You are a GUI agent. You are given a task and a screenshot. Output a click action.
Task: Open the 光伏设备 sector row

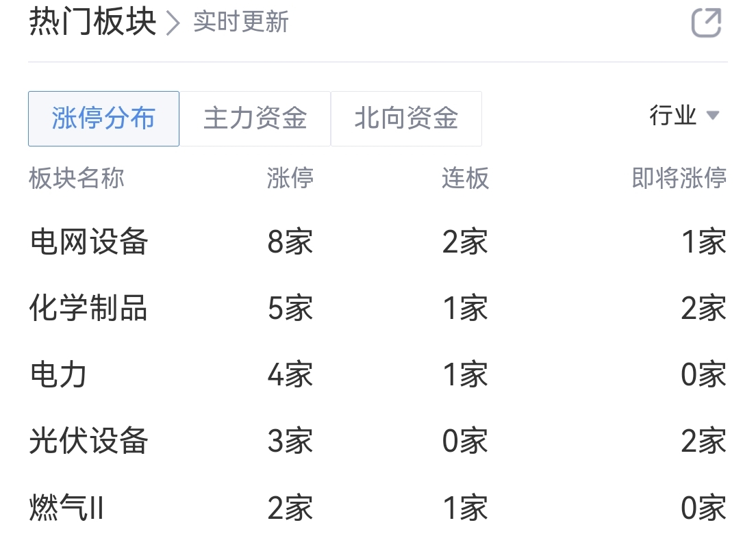pyautogui.click(x=378, y=441)
